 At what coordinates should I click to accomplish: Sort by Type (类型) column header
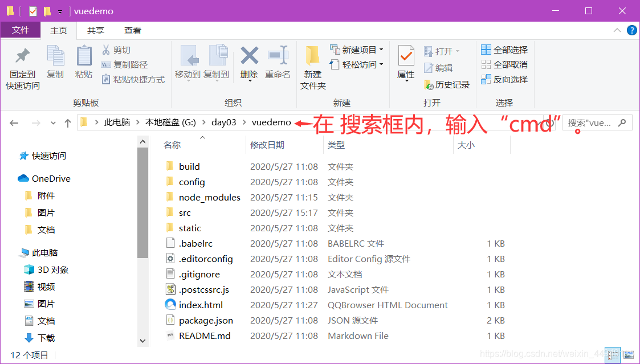336,145
